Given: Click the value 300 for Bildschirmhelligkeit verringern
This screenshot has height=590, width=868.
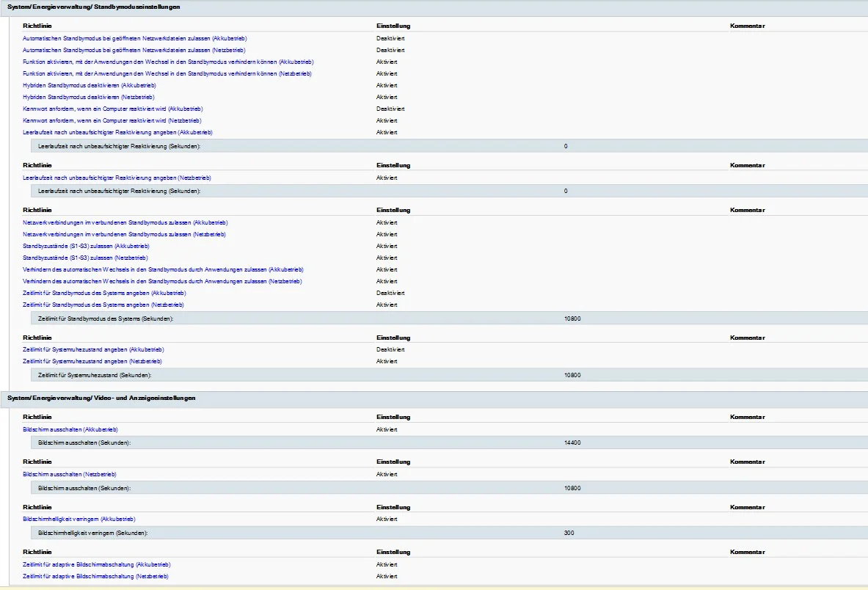Looking at the screenshot, I should (x=569, y=533).
